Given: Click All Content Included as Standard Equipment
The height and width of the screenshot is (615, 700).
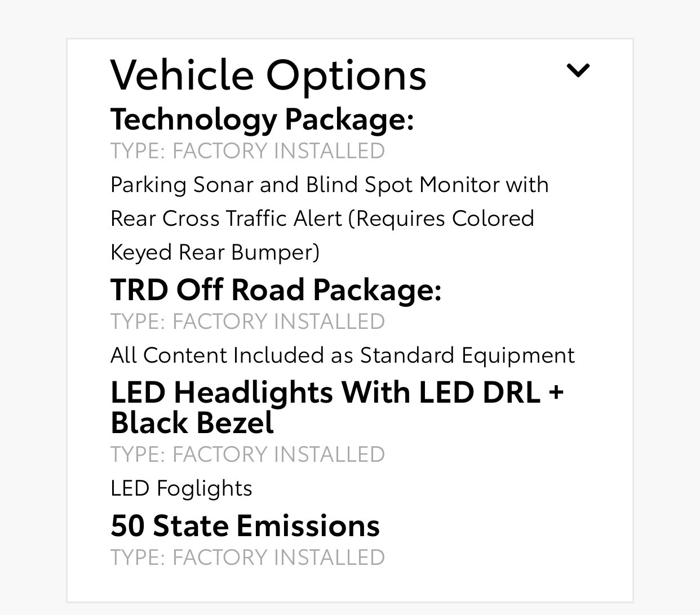Looking at the screenshot, I should click(x=343, y=355).
